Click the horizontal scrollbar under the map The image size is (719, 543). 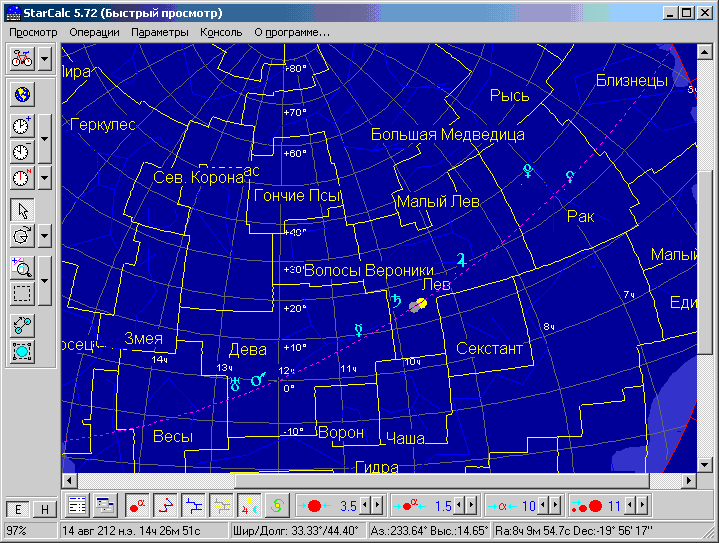(370, 480)
